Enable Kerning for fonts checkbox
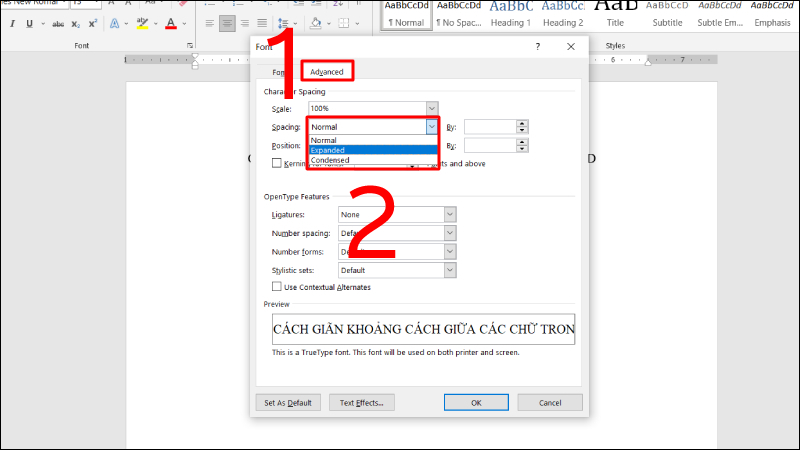Viewport: 800px width, 450px height. click(277, 163)
